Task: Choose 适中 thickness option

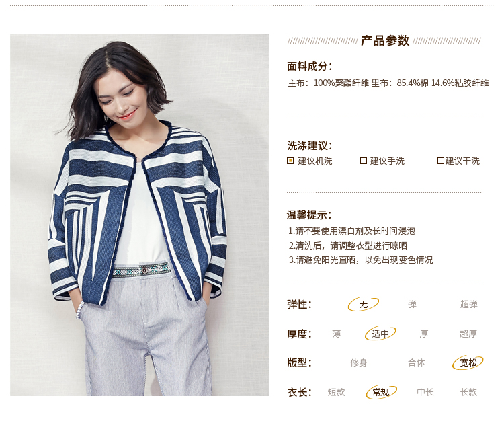Action: [380, 334]
